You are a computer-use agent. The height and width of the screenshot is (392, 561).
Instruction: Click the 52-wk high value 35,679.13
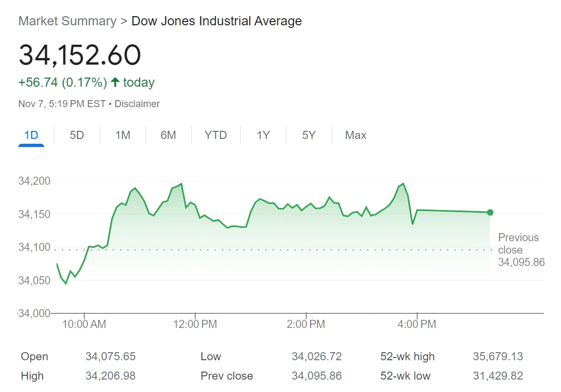coord(499,356)
